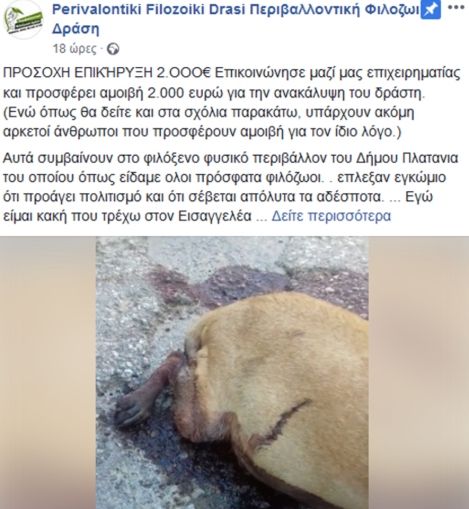
Task: Click the ΠΡΟΣΟΧΗ ΕΠΙΚΗΡΥΞΗ 2.000€ headline text
Action: 107,73
